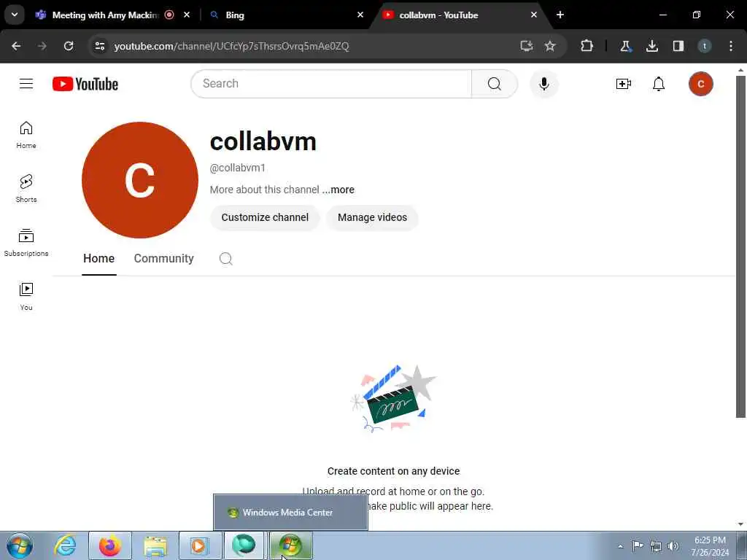Open a new tab with plus button

[560, 15]
